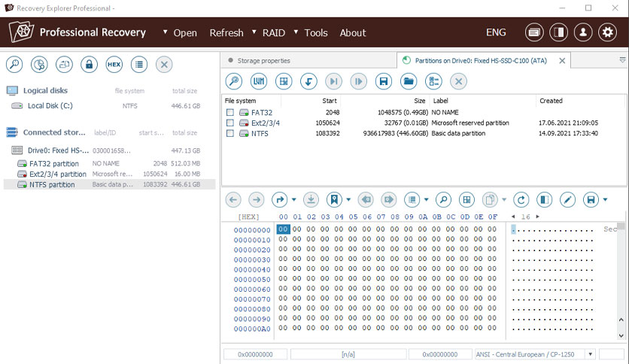The height and width of the screenshot is (364, 629).
Task: Check the FAT32 partition checkbox
Action: (230, 113)
